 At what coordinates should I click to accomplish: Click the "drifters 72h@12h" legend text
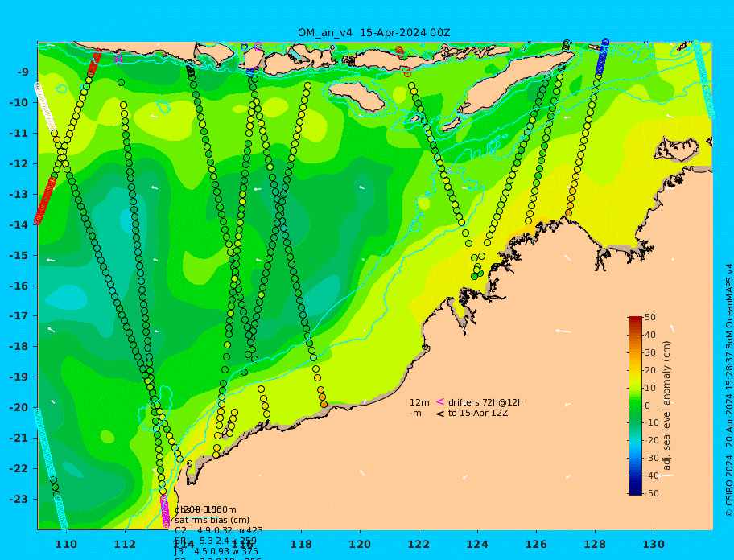[485, 402]
